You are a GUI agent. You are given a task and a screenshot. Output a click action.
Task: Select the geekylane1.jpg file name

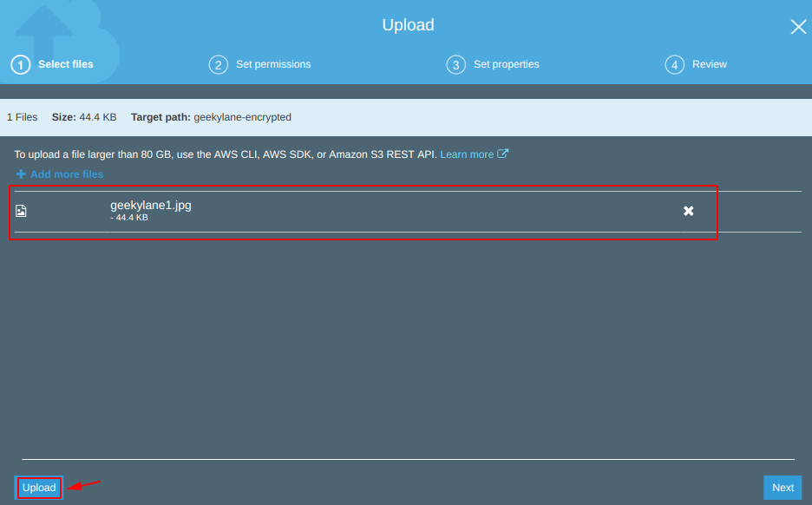[x=151, y=205]
